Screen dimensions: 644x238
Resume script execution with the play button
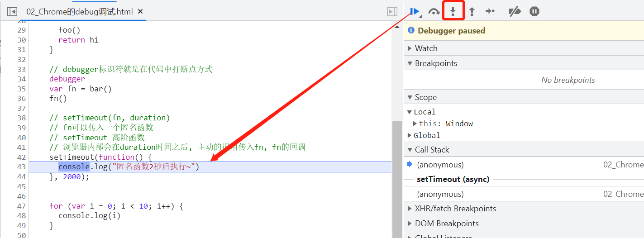(415, 12)
